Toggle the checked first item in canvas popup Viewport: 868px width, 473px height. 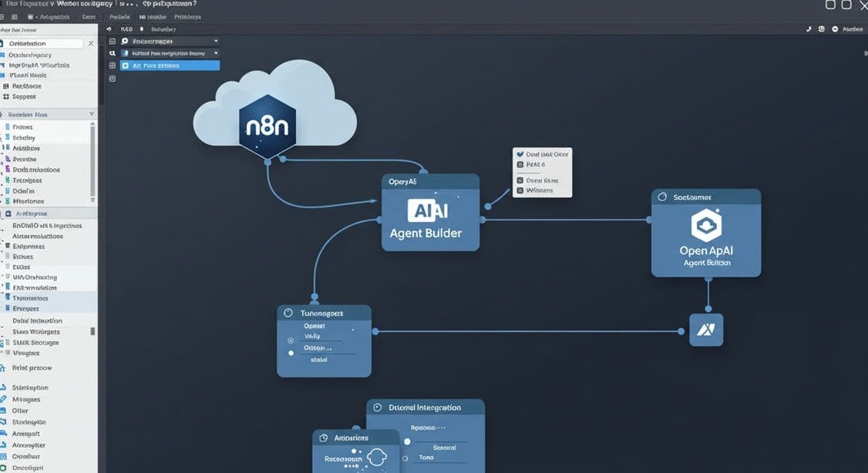[x=520, y=154]
